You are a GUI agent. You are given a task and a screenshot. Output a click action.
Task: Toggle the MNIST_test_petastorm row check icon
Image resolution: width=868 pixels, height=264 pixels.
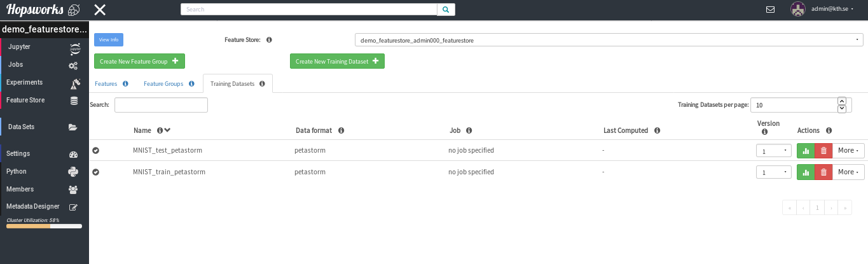point(96,151)
